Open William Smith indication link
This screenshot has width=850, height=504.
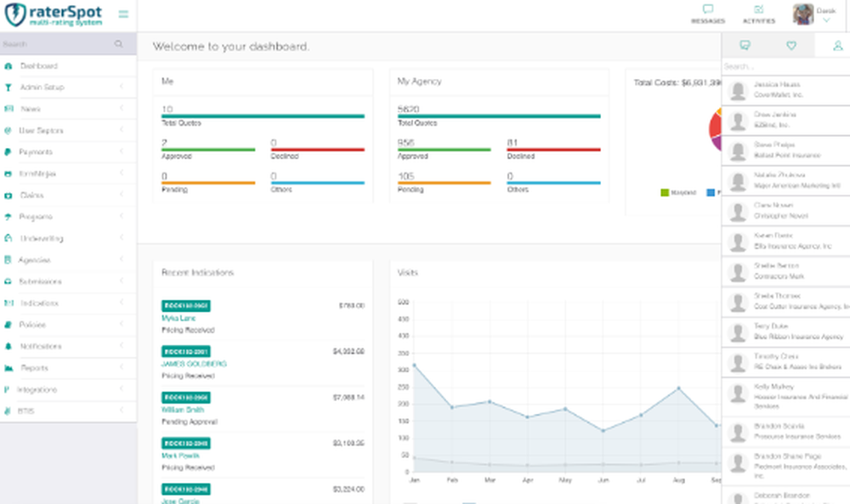tap(183, 410)
